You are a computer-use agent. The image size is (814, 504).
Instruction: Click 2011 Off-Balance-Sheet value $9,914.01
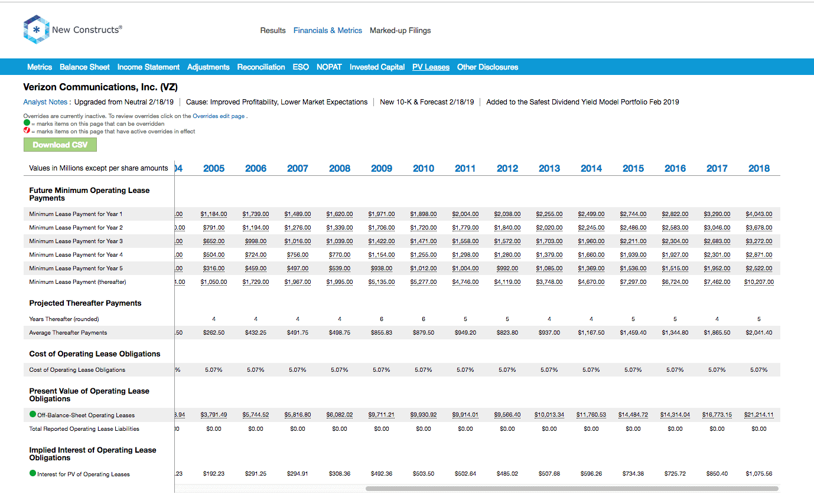(465, 415)
